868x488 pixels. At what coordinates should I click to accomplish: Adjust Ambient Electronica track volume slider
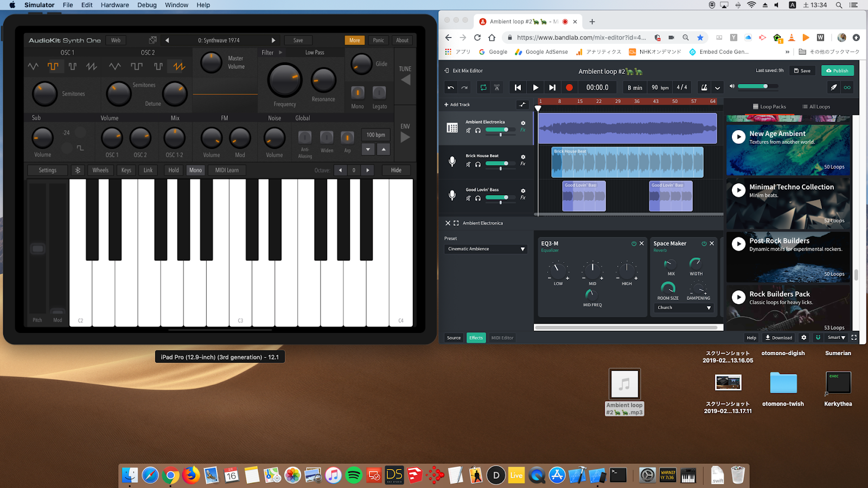point(501,130)
